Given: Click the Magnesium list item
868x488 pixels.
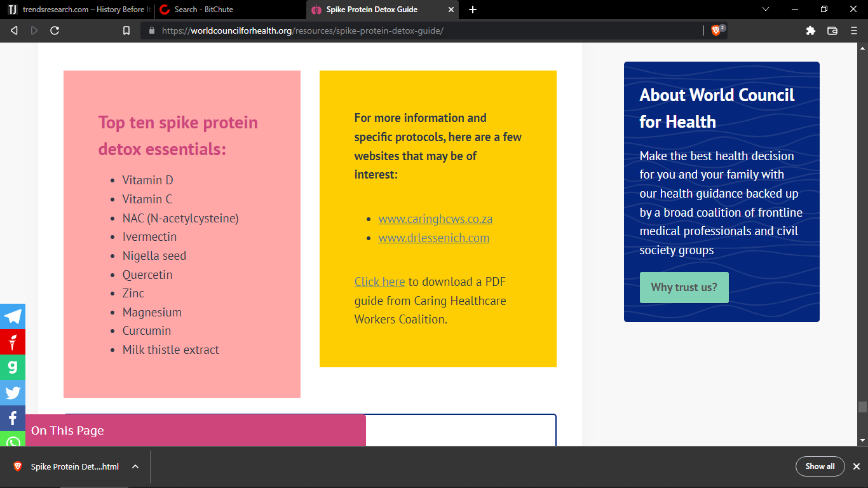Looking at the screenshot, I should tap(152, 313).
